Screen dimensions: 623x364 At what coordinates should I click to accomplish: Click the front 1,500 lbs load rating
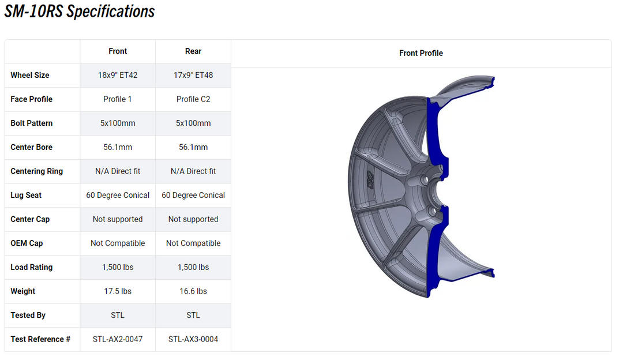118,267
